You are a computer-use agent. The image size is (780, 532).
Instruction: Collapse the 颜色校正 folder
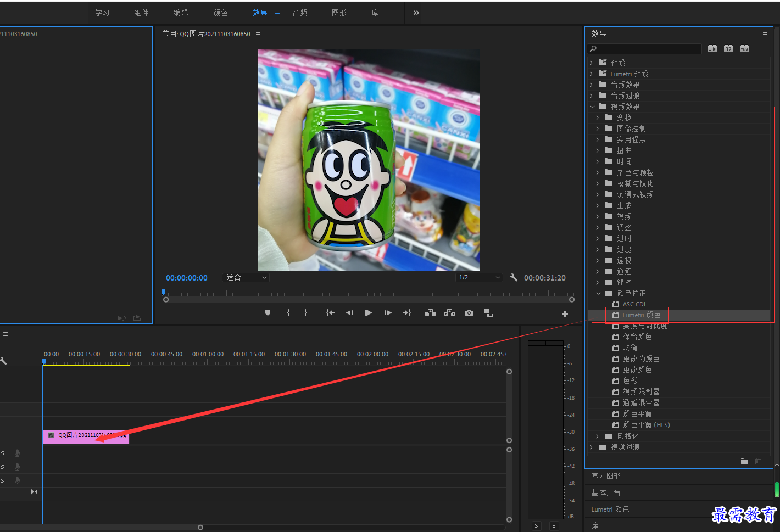(x=598, y=293)
